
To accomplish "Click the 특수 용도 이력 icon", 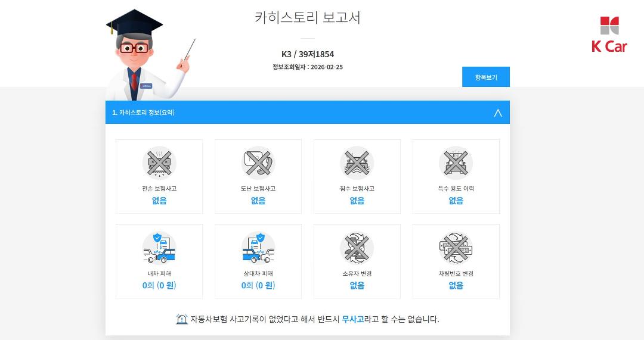I will pos(456,163).
